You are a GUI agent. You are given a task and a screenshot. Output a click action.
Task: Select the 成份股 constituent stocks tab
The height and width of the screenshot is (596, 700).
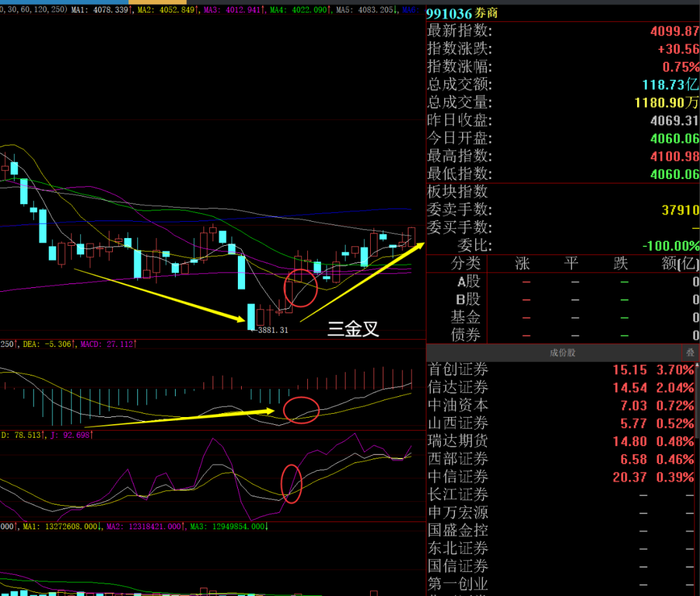(x=563, y=353)
